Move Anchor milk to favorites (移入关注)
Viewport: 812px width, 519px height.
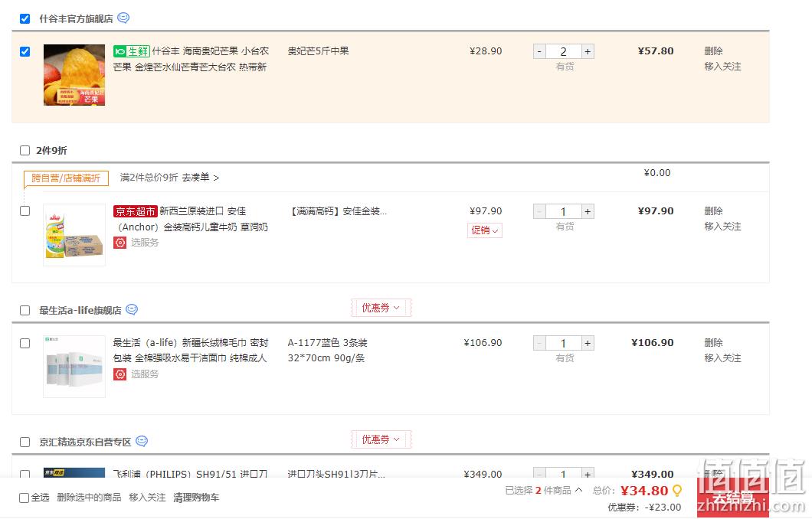(x=722, y=226)
